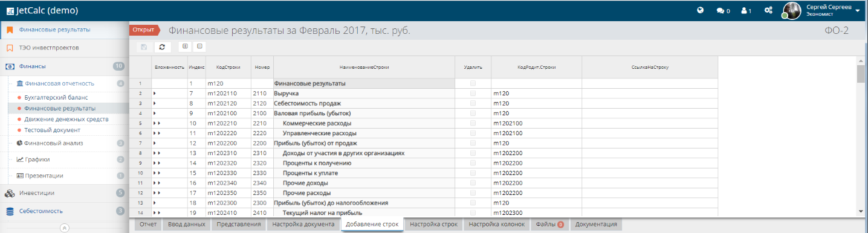Click the bookmark icon beside ТЭО инвестпроектов
Image resolution: width=868 pixels, height=233 pixels.
(10, 48)
